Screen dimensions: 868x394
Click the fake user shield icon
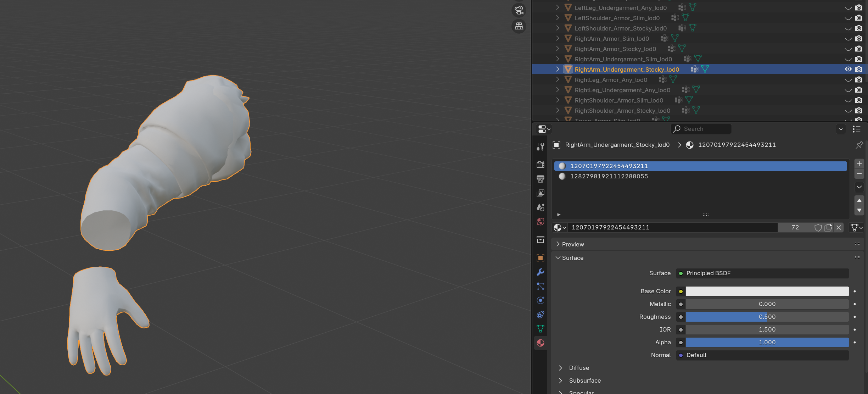point(818,228)
